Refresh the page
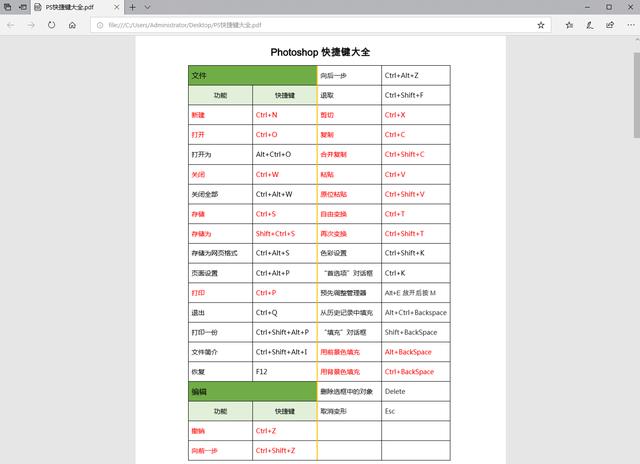Viewport: 640px width, 464px height. pyautogui.click(x=51, y=25)
